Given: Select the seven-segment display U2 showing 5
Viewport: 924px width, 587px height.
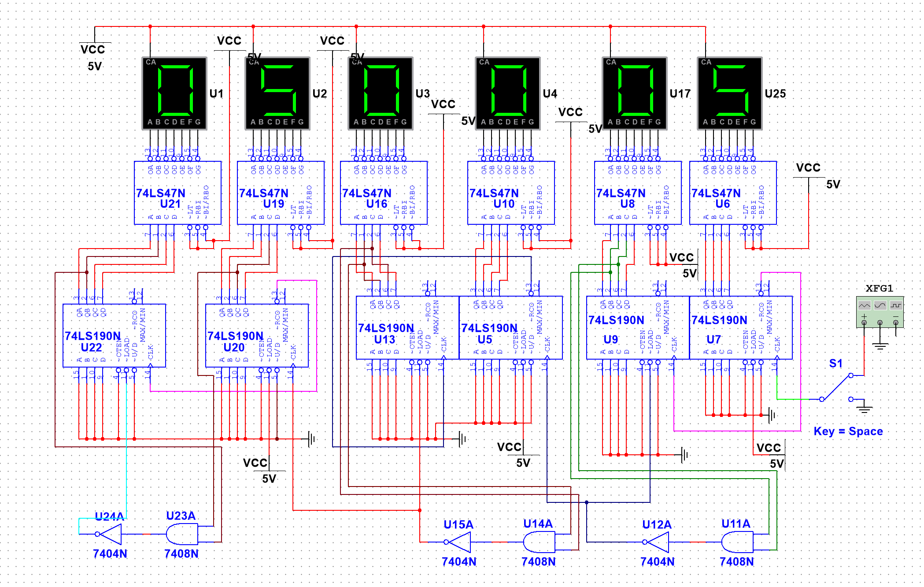Looking at the screenshot, I should coord(277,93).
